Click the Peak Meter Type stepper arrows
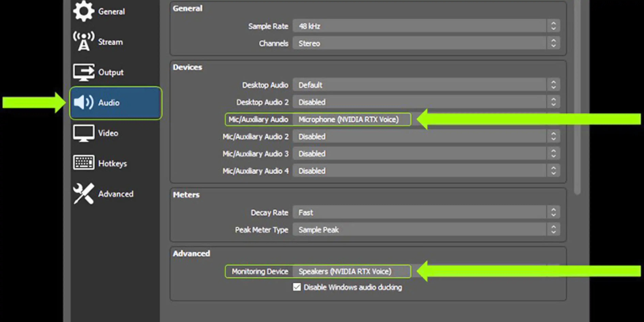The width and height of the screenshot is (644, 322). tap(553, 229)
